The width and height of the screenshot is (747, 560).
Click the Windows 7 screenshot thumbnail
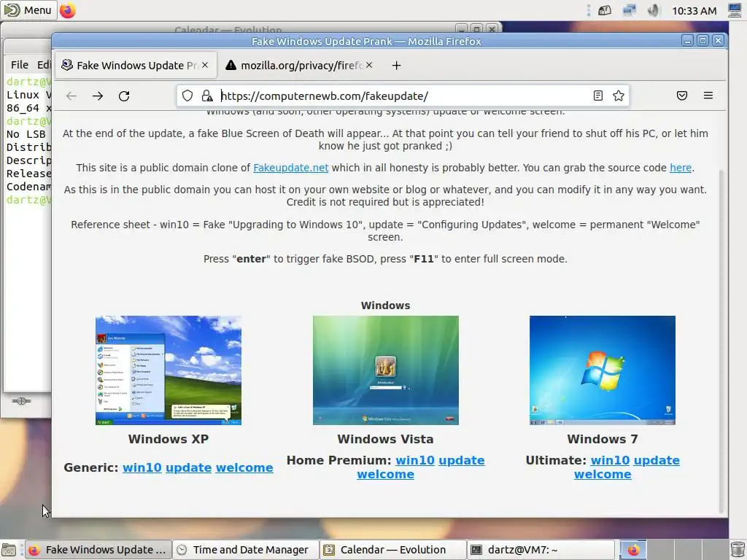click(602, 370)
